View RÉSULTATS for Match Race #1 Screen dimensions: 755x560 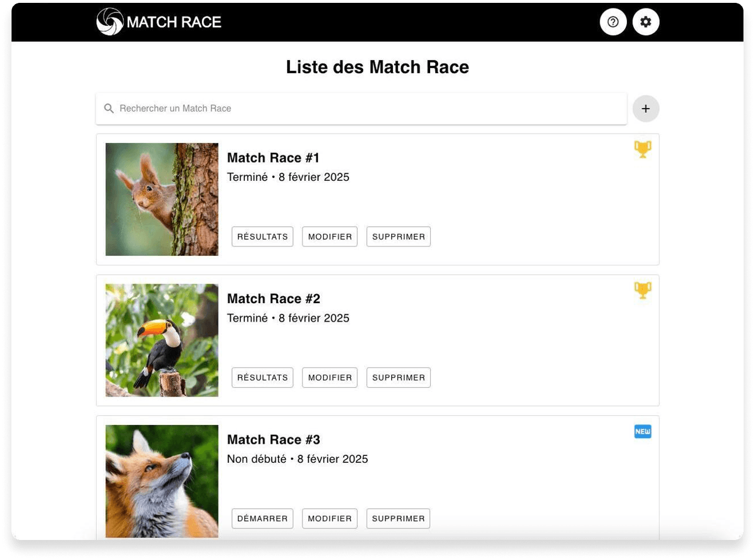pos(262,236)
